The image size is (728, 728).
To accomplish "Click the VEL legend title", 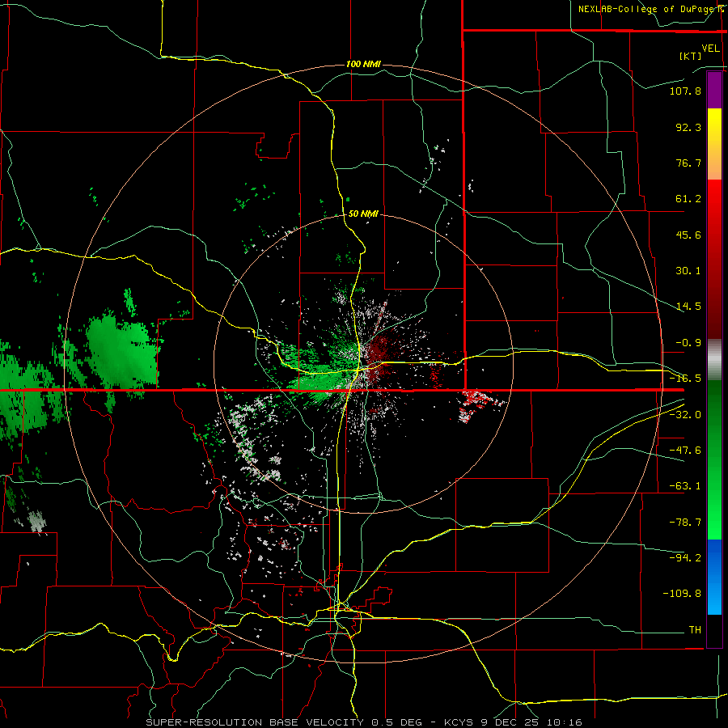I will coord(711,48).
